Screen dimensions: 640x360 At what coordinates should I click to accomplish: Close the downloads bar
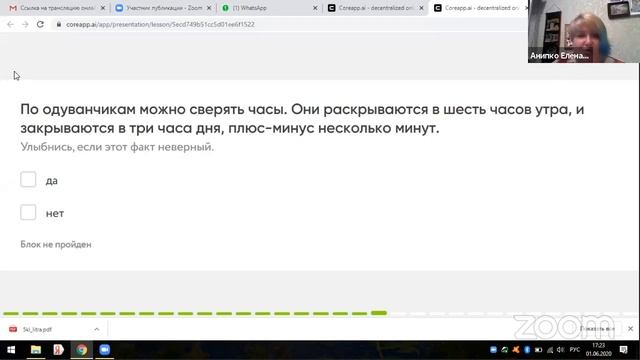pos(631,329)
